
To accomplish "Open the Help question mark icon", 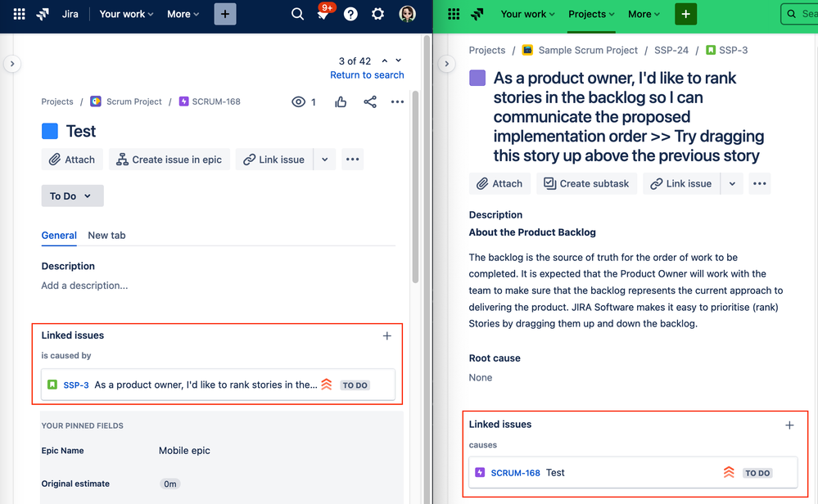I will [x=350, y=14].
